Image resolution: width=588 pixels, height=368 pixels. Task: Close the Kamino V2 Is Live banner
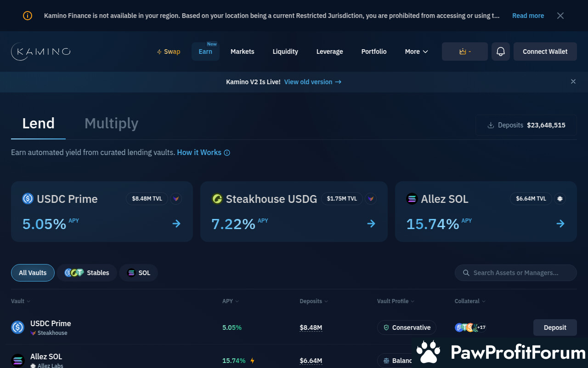573,81
